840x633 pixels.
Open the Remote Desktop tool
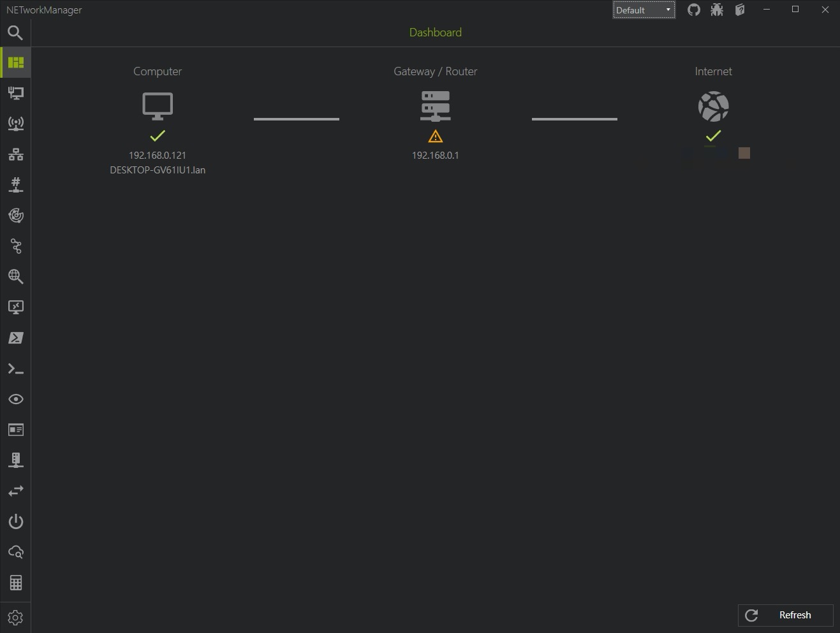(15, 307)
